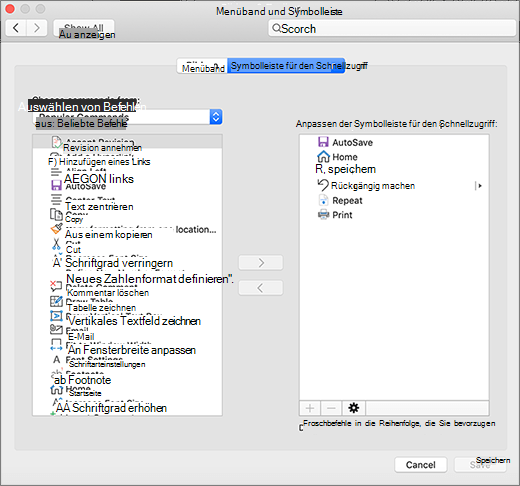Click the minus remove button below list
This screenshot has width=520, height=486.
(331, 408)
